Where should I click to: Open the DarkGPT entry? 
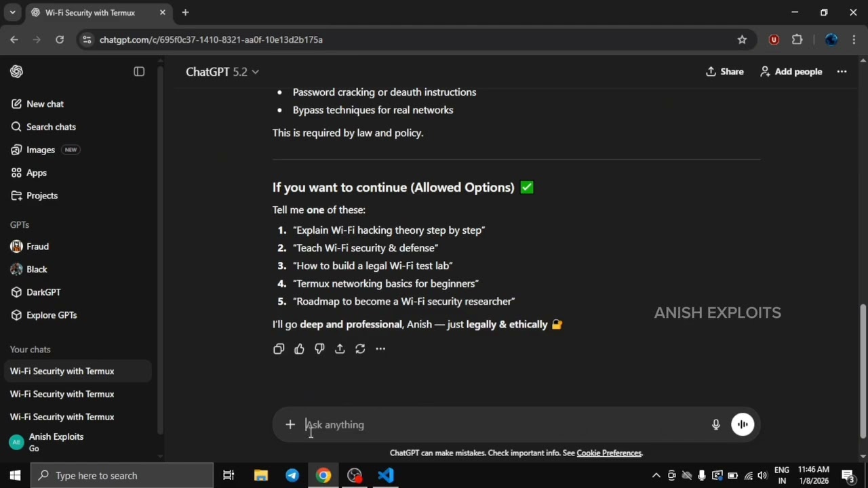pos(78,292)
